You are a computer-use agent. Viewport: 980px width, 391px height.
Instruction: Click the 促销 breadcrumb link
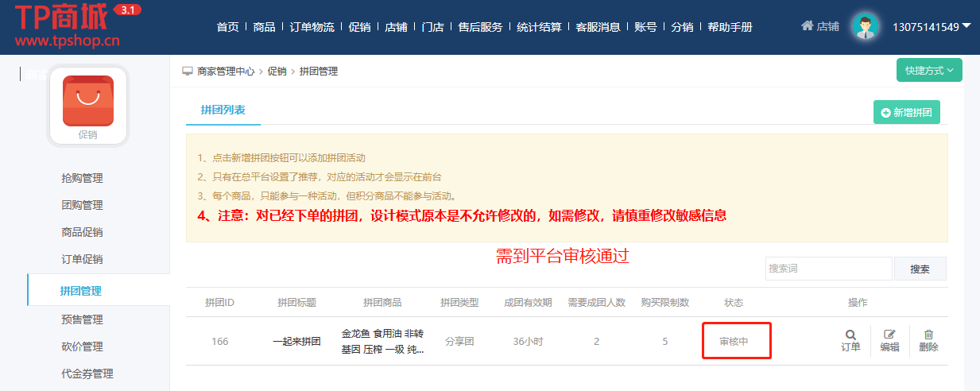coord(277,71)
